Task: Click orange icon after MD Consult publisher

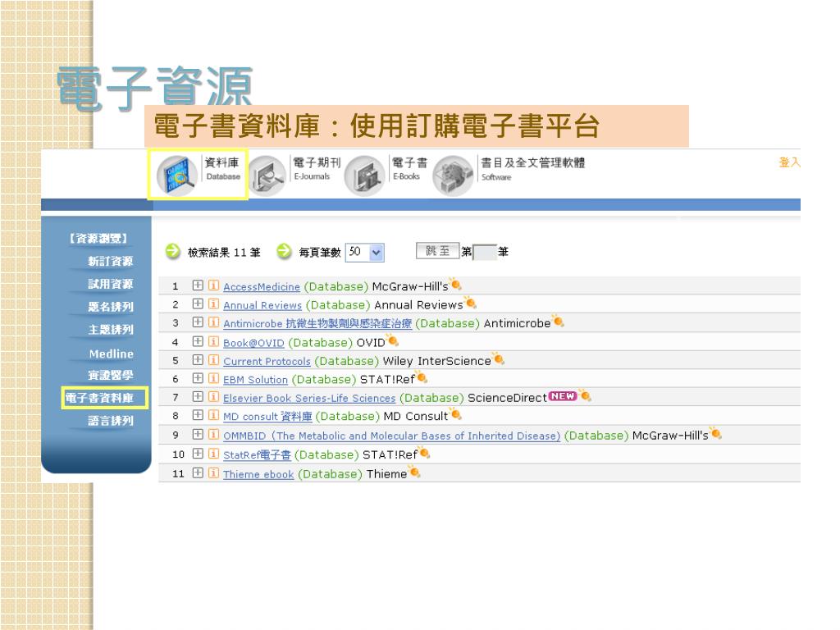Action: [456, 414]
